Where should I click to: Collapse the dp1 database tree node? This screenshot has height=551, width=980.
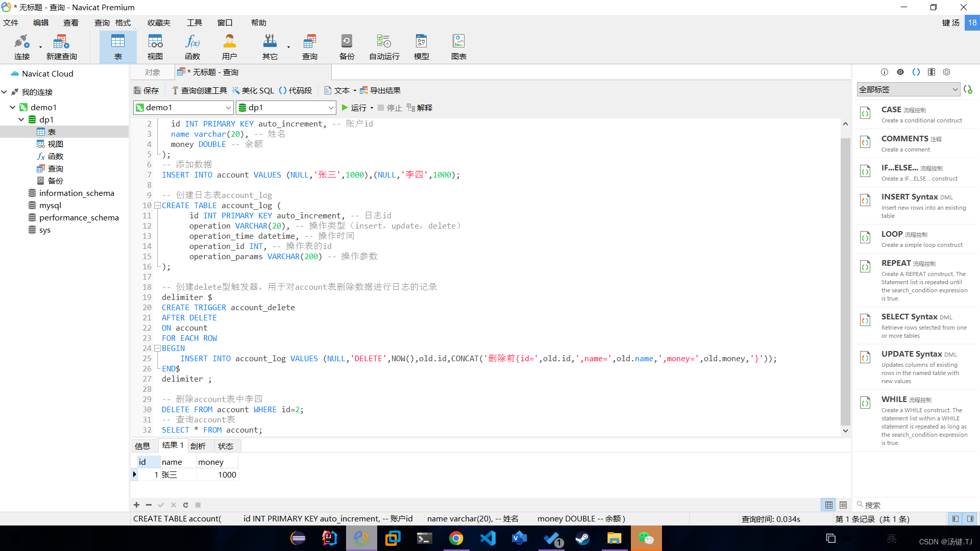(21, 119)
